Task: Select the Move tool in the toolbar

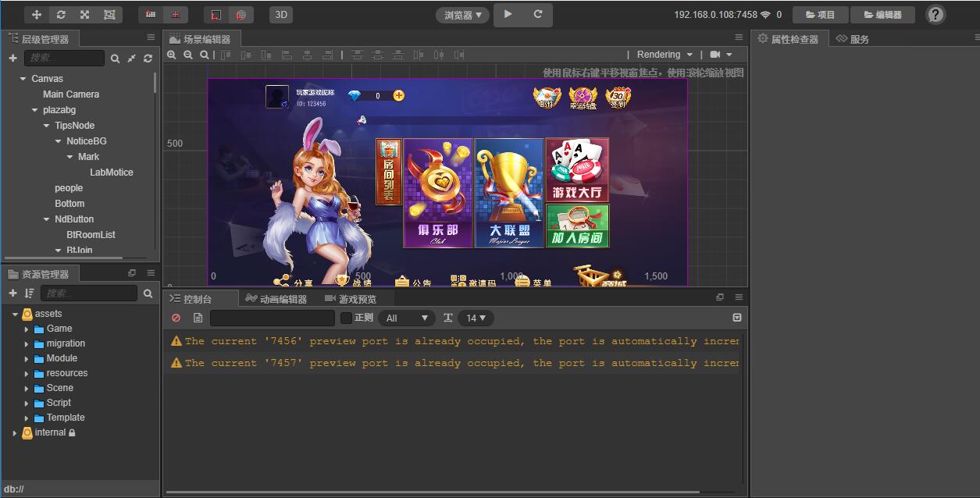Action: point(35,14)
